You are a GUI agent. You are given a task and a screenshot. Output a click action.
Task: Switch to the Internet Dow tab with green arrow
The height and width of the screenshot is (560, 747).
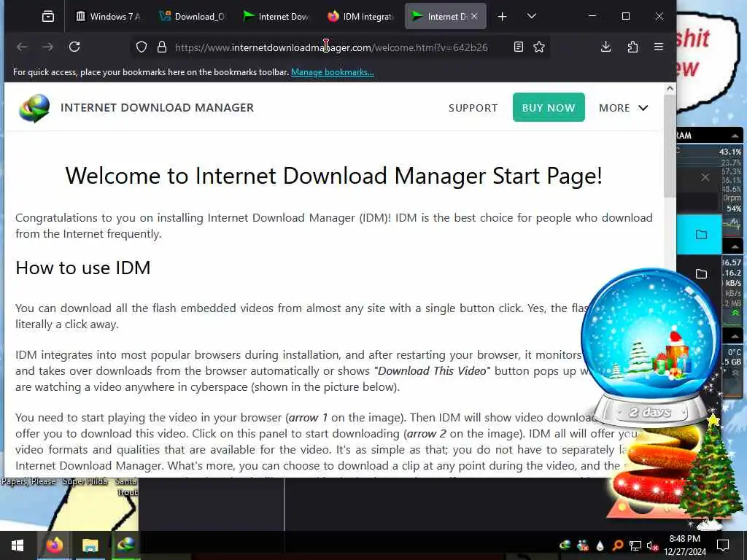point(276,17)
